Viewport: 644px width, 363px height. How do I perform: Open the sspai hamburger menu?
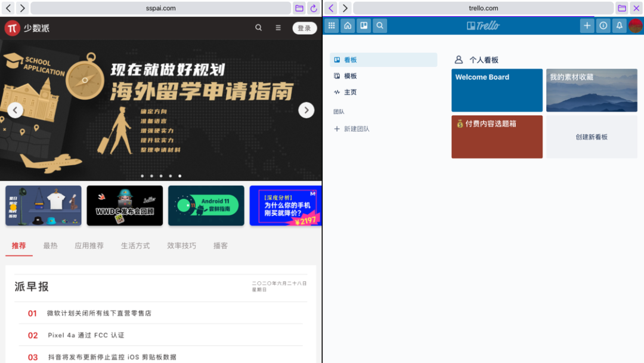tap(278, 28)
